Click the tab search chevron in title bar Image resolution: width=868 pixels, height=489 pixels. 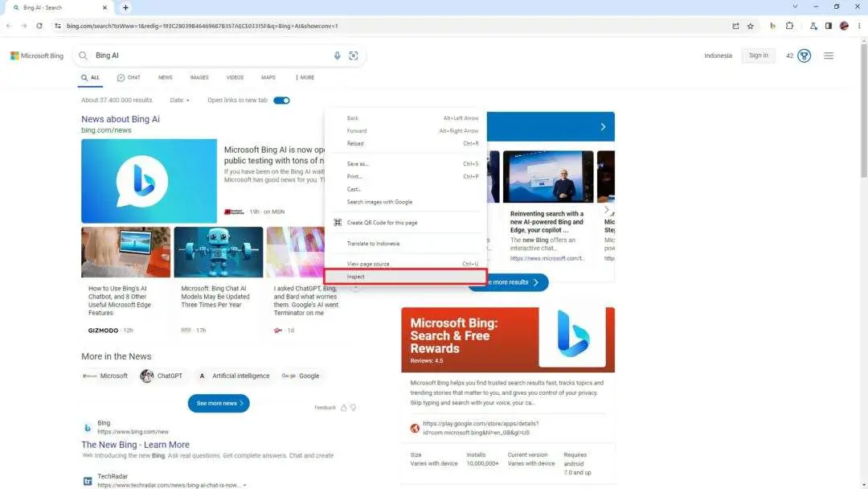(x=795, y=6)
